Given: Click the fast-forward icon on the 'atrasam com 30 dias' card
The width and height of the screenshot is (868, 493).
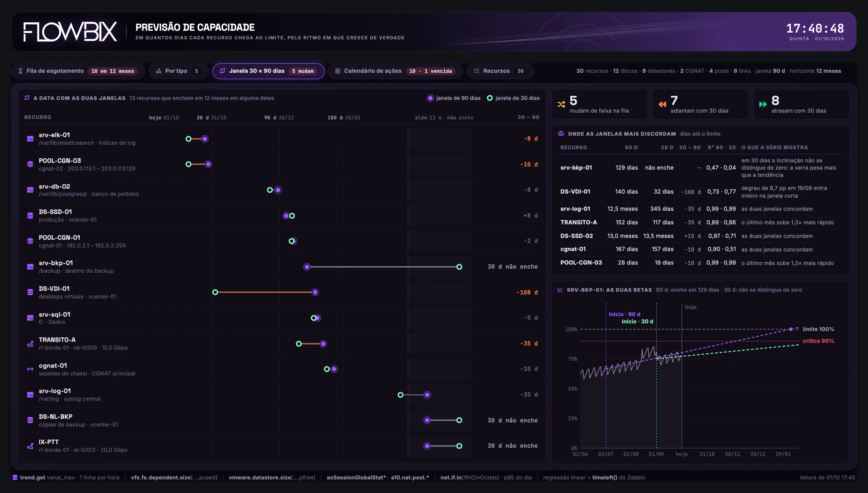Looking at the screenshot, I should (763, 104).
